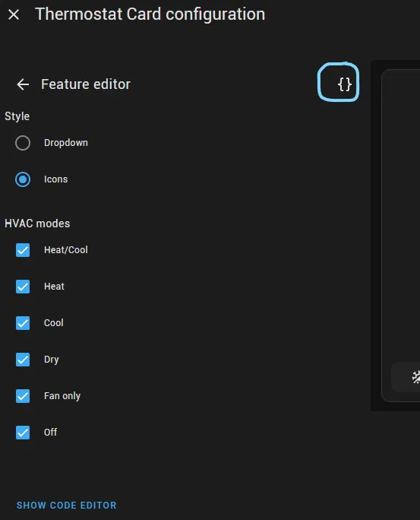Close the Thermostat Card configuration dialog

coord(14,14)
